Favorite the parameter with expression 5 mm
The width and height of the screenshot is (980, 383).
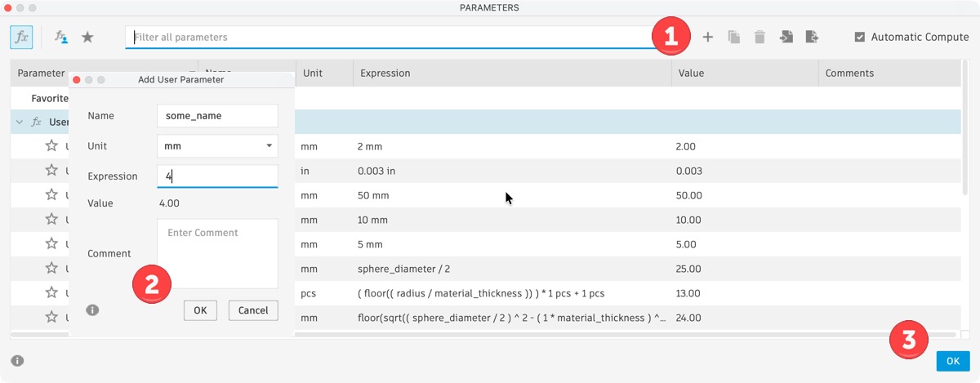[51, 244]
